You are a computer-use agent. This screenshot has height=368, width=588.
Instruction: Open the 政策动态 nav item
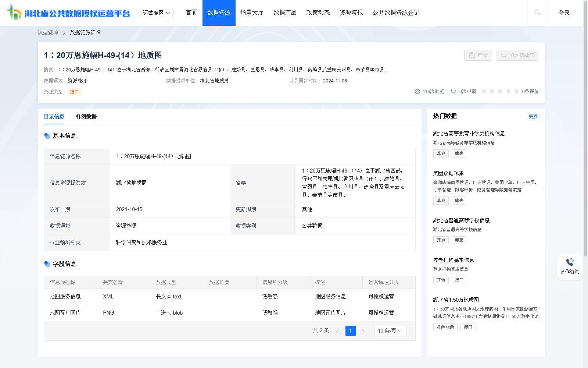point(318,13)
